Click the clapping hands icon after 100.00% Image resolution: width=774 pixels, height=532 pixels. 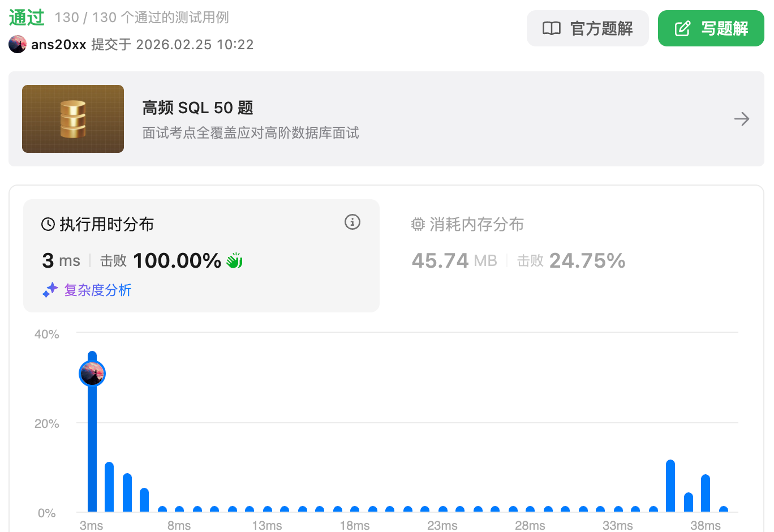pyautogui.click(x=234, y=261)
